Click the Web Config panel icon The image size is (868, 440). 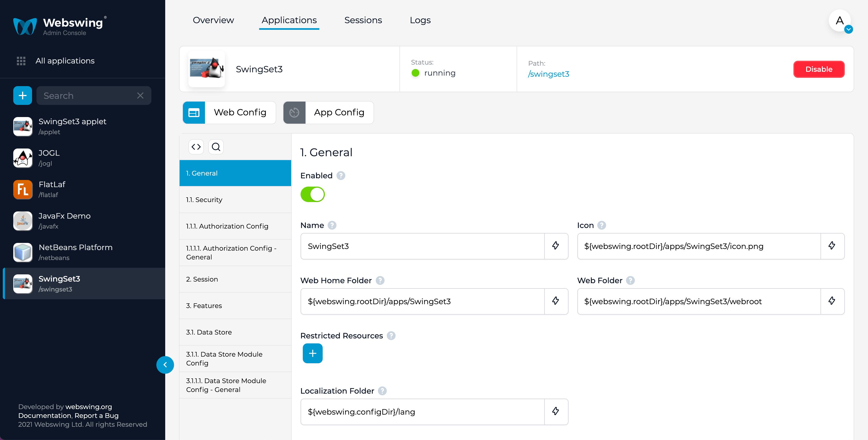194,112
